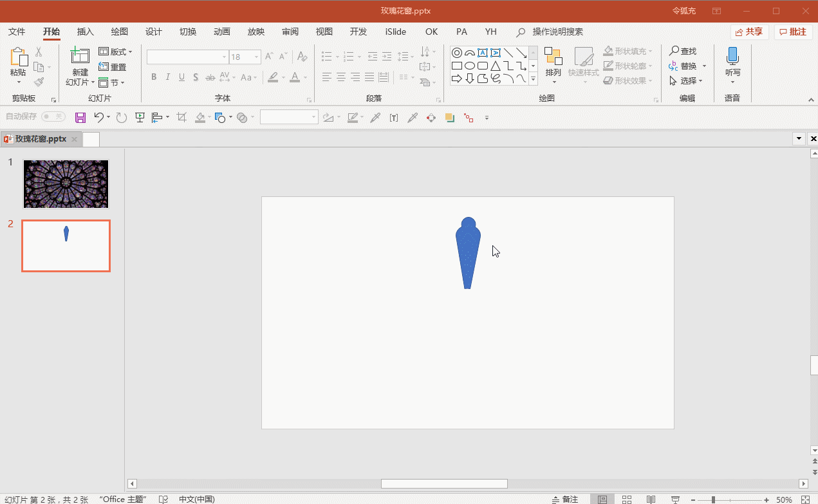This screenshot has height=504, width=818.
Task: Open the Select (选择) dropdown
Action: (686, 80)
